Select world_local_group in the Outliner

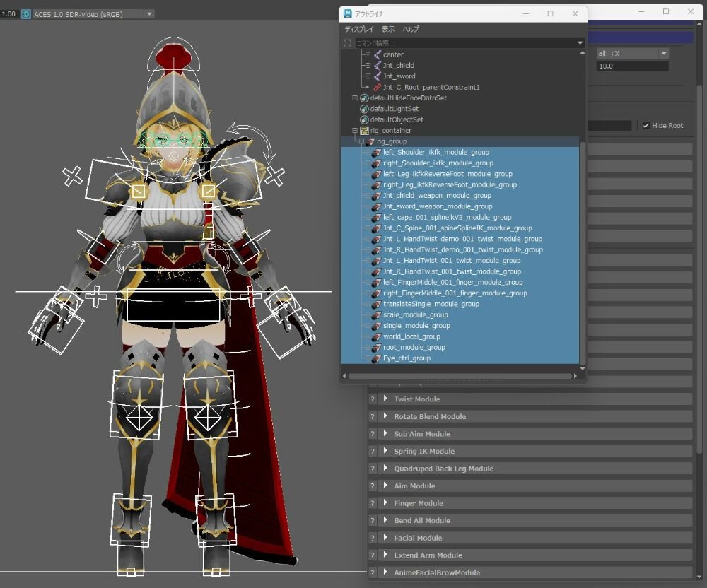(x=411, y=336)
